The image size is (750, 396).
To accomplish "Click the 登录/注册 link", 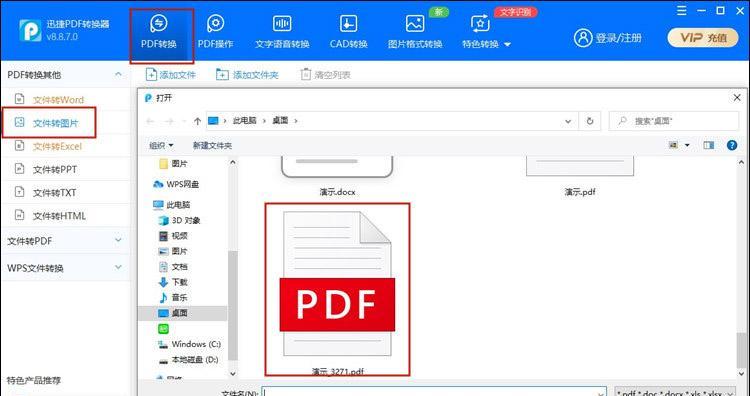I will point(608,38).
